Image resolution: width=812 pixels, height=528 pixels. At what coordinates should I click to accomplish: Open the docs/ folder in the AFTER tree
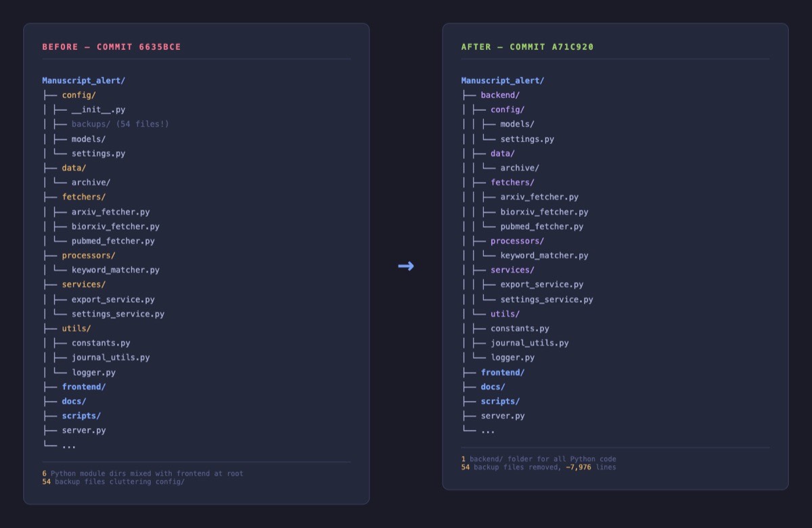[493, 387]
